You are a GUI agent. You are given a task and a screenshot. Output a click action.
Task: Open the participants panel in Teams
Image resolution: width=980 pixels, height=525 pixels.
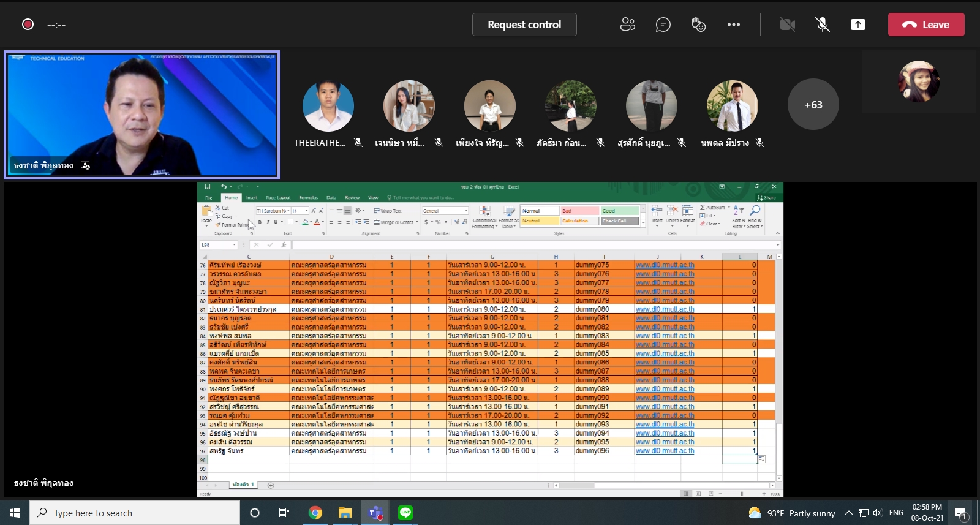pyautogui.click(x=628, y=25)
